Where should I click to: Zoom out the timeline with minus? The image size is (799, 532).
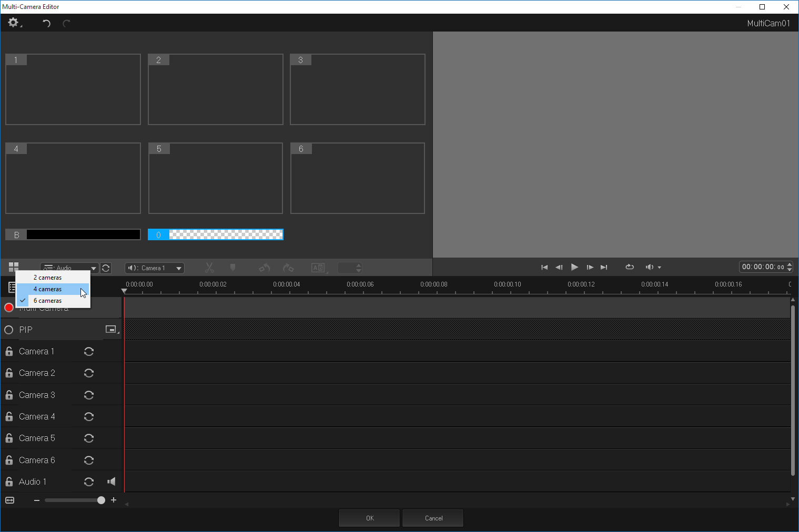tap(37, 500)
